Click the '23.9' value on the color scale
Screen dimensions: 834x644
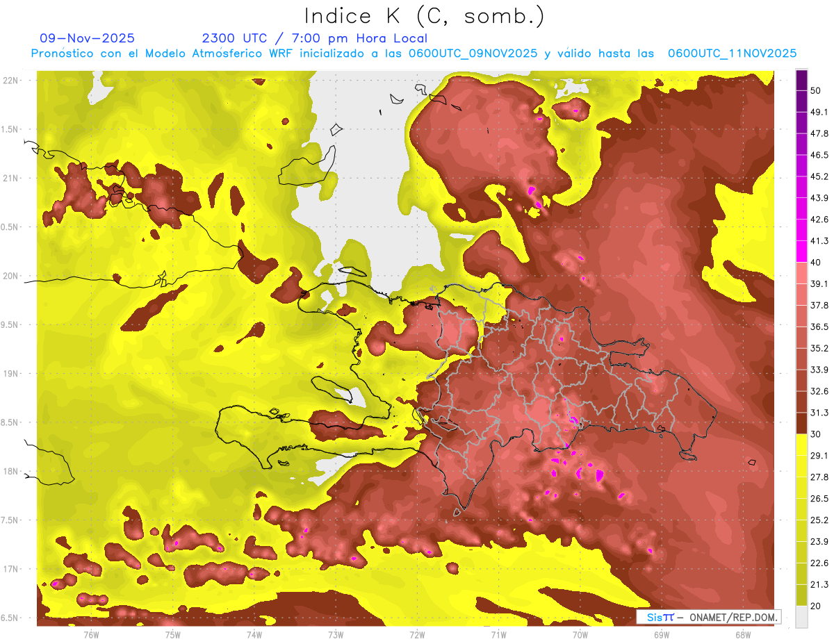coord(819,541)
